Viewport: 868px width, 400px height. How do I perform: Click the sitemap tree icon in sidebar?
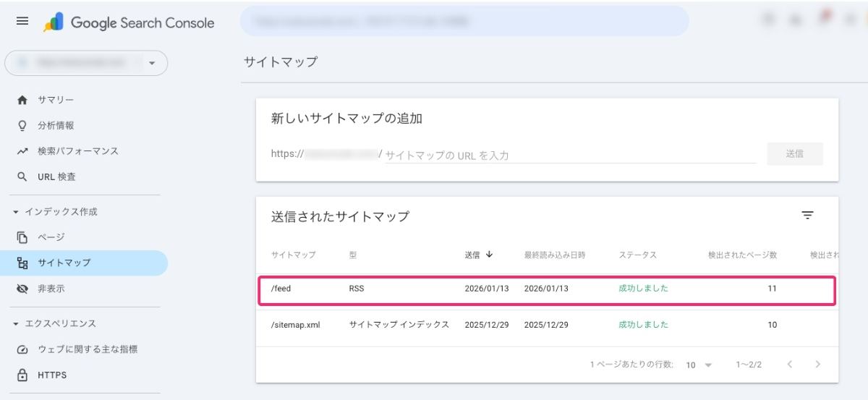[x=22, y=263]
